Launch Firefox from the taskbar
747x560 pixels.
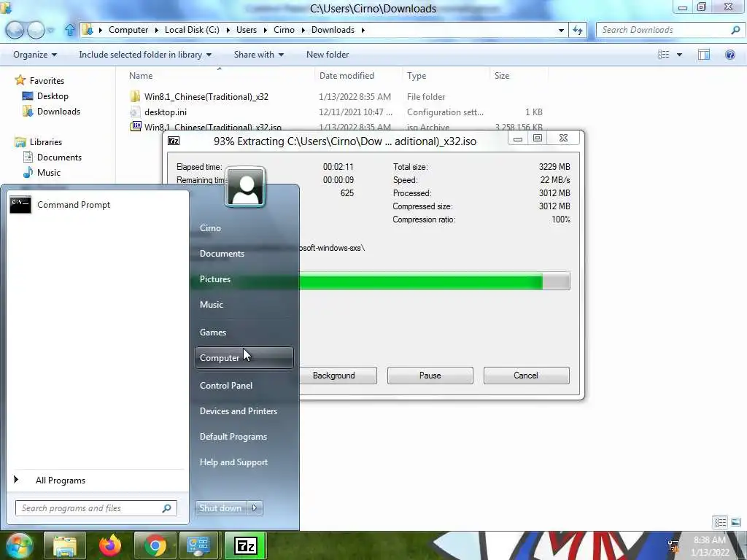point(110,545)
